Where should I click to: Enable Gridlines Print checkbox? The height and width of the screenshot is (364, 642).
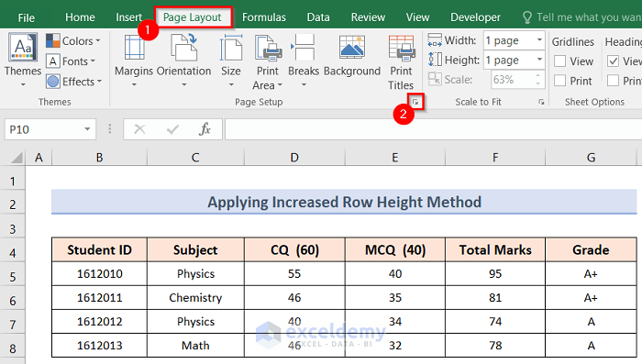[559, 81]
